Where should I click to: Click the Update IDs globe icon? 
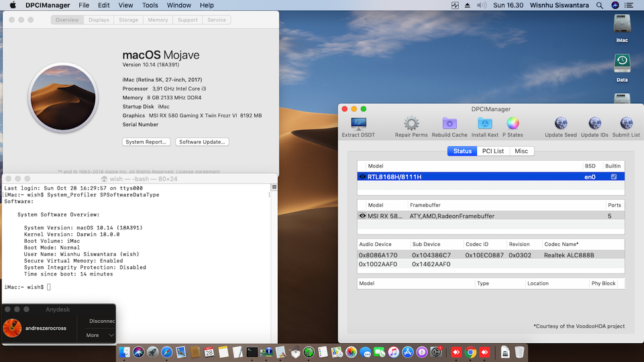click(594, 124)
